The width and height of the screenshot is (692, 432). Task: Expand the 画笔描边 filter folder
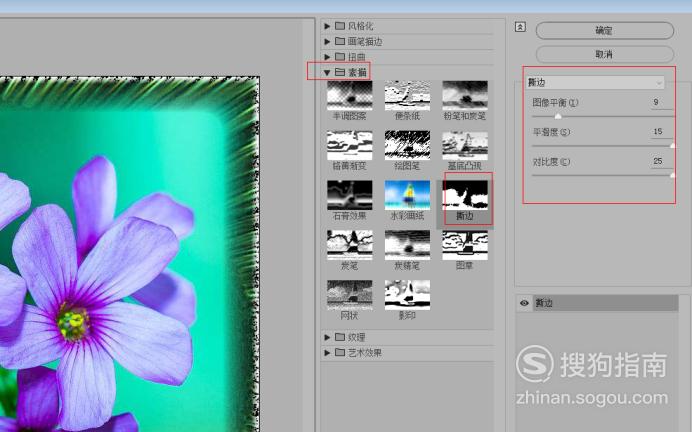[327, 41]
